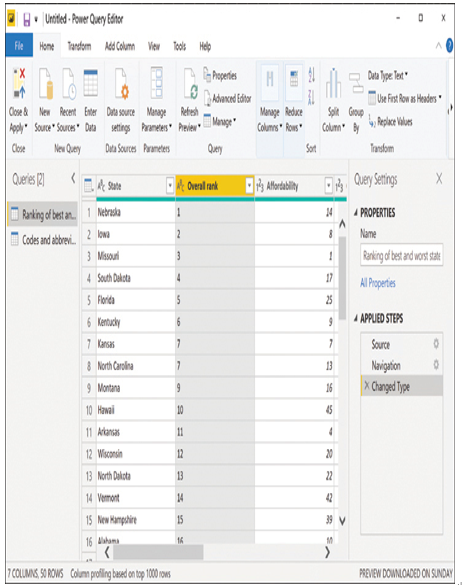Select the Source applied step
Image resolution: width=463 pixels, height=587 pixels.
point(402,344)
